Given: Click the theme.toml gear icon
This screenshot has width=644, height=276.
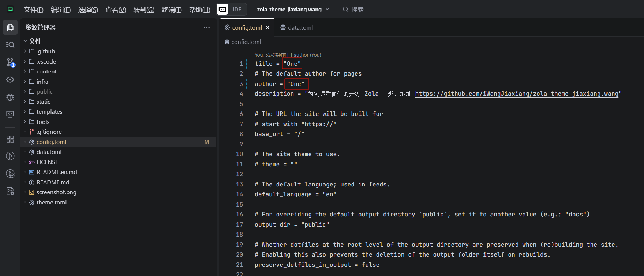Looking at the screenshot, I should (31, 203).
